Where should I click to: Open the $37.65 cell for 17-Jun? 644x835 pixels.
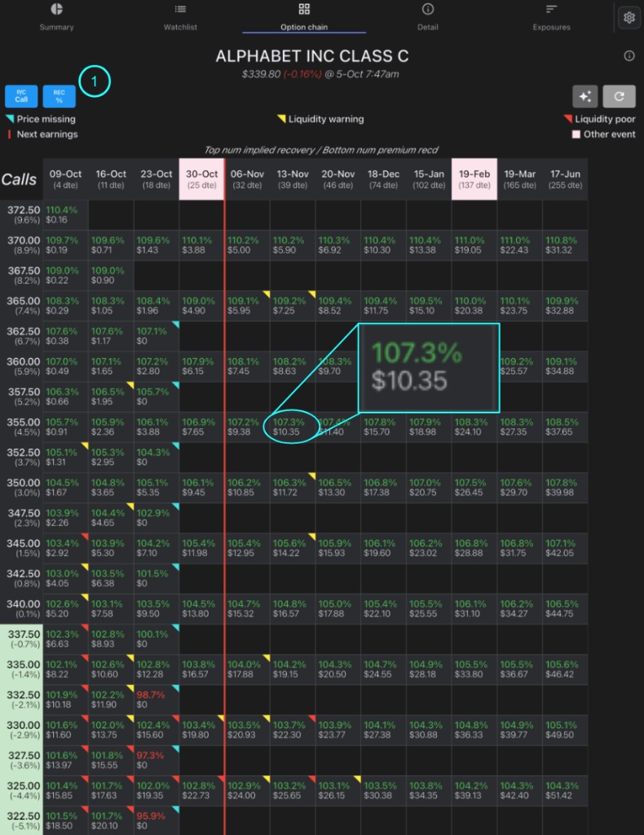tap(565, 426)
